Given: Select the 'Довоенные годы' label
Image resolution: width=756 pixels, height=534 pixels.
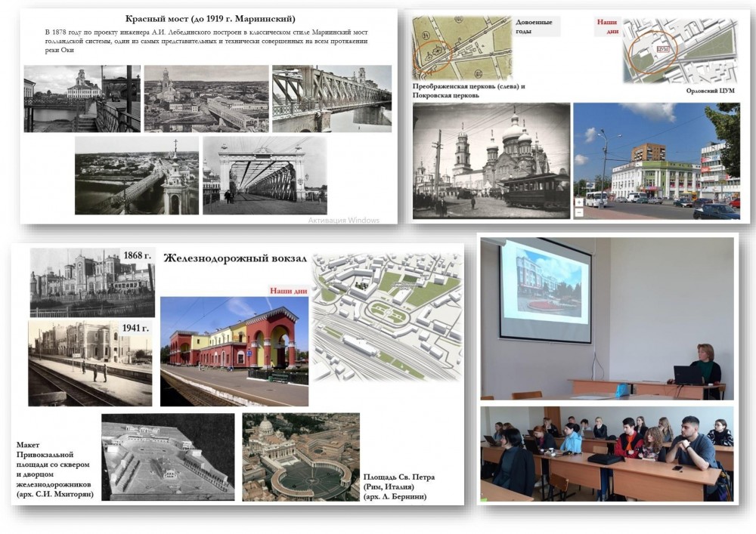Looking at the screenshot, I should point(534,26).
